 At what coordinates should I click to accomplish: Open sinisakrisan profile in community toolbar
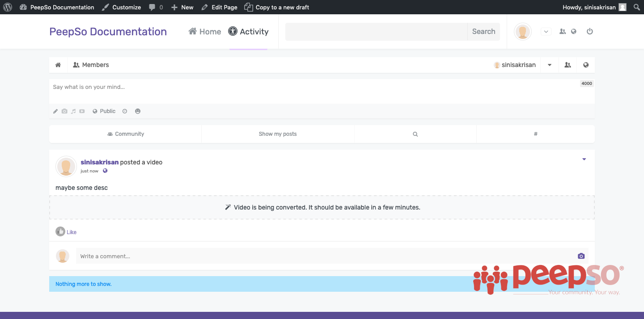click(x=515, y=65)
